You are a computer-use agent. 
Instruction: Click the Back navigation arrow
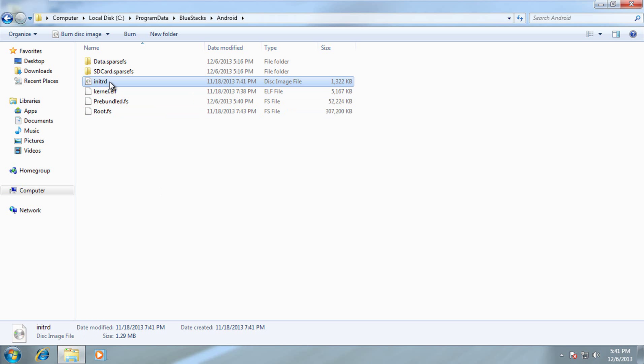coord(7,18)
